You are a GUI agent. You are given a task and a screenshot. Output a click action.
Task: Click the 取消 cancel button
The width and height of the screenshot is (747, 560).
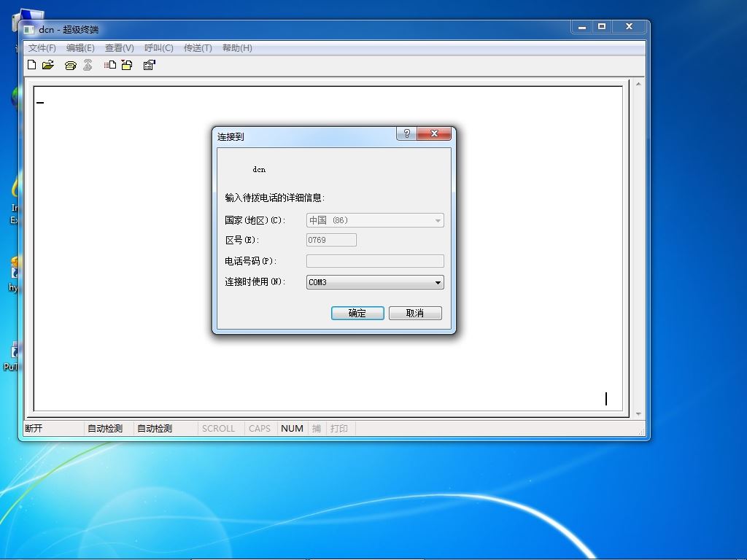click(415, 313)
